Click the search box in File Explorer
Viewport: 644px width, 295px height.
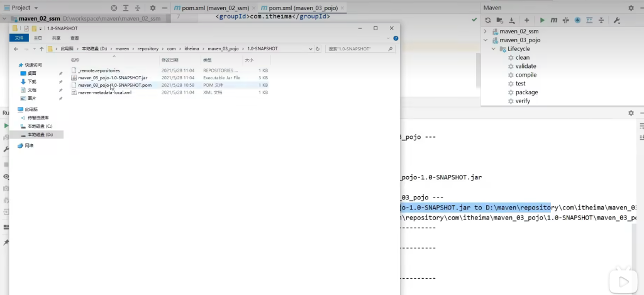(358, 49)
